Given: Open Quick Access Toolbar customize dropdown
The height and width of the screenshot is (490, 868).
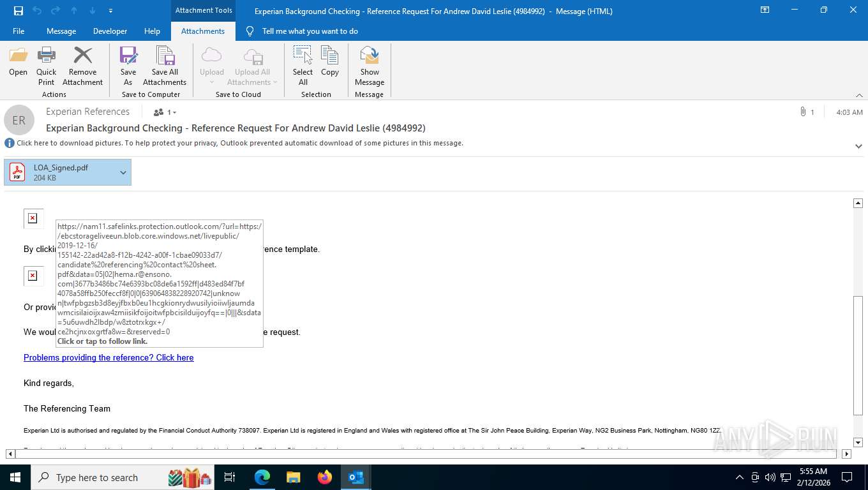Looking at the screenshot, I should (111, 11).
